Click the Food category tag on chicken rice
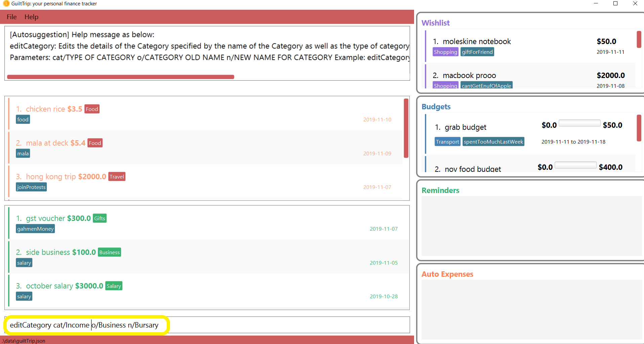Screen dimensions: 644x344 click(x=92, y=109)
